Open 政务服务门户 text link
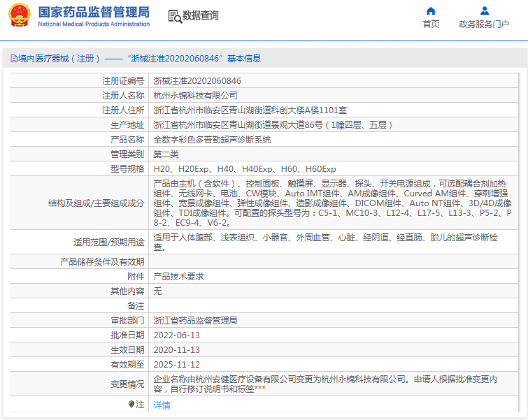The image size is (528, 420). 484,24
